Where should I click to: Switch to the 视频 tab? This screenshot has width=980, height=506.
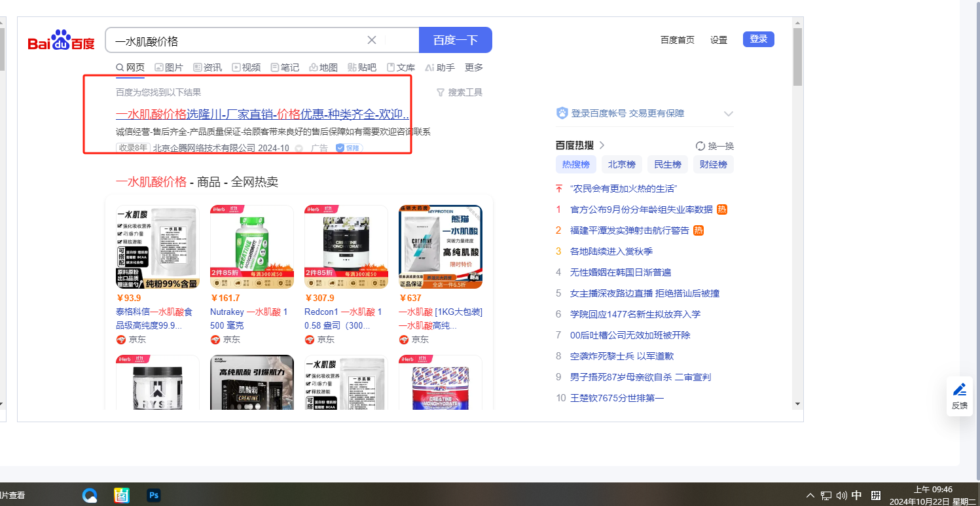(x=246, y=67)
